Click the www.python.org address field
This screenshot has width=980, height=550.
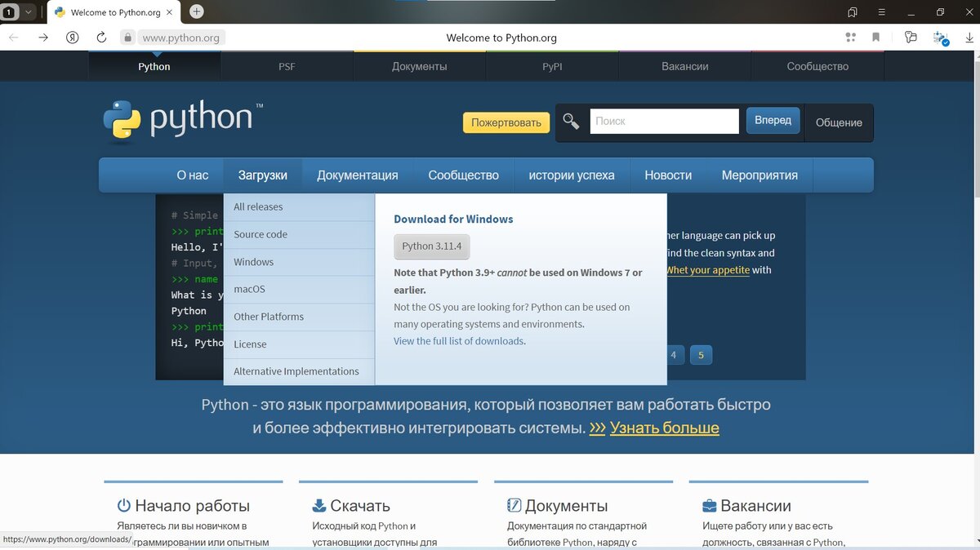point(180,38)
